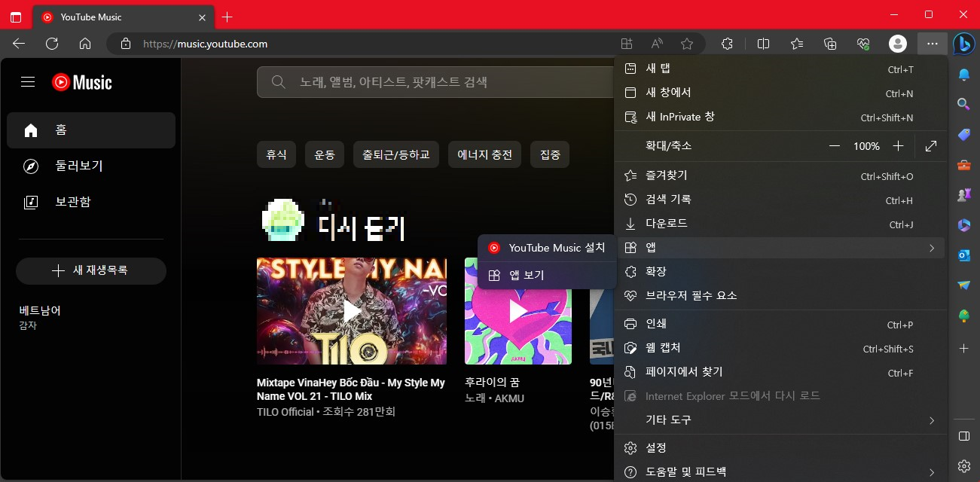Add a sidebar app with plus icon

[963, 348]
